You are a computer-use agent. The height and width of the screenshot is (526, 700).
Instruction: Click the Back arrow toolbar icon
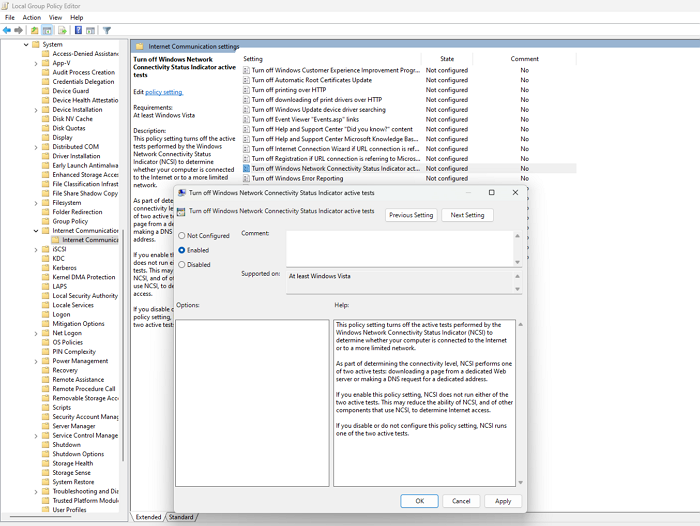point(7,30)
